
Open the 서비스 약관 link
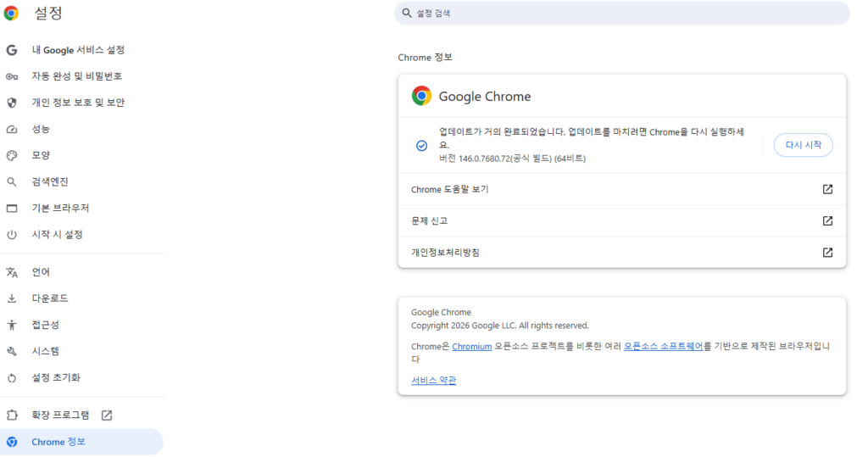[433, 381]
